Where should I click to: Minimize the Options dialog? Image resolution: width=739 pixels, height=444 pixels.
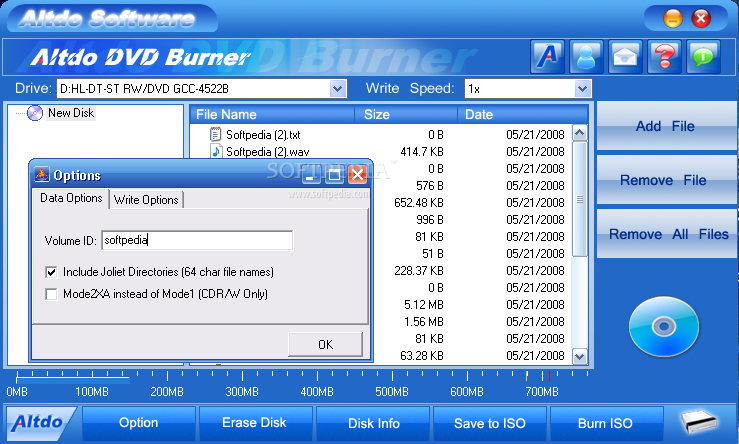pos(311,175)
